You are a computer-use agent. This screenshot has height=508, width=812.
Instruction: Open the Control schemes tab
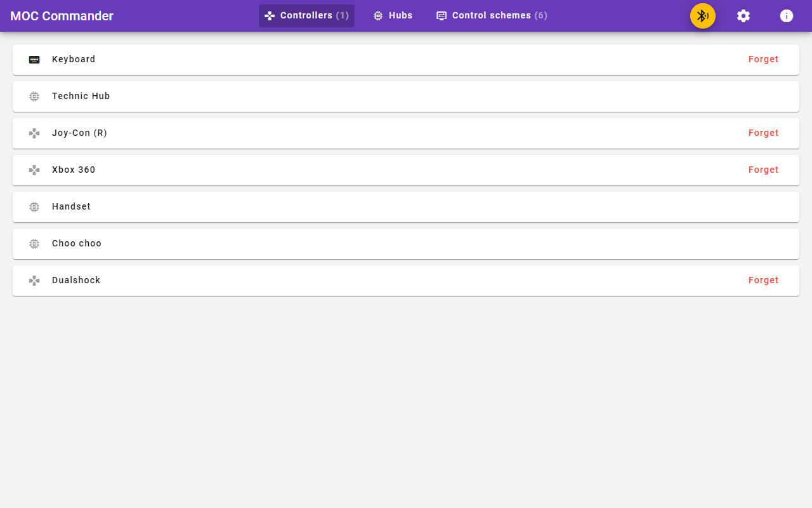[492, 16]
